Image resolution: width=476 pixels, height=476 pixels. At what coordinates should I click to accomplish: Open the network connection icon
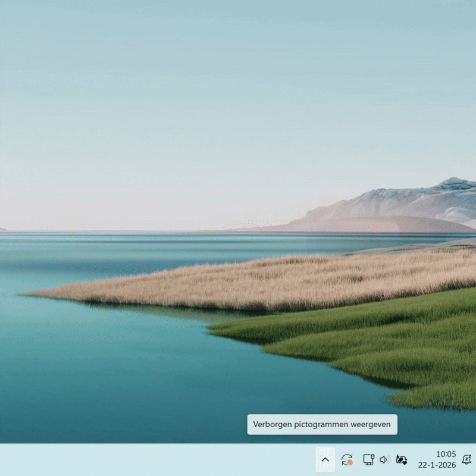coord(368,459)
